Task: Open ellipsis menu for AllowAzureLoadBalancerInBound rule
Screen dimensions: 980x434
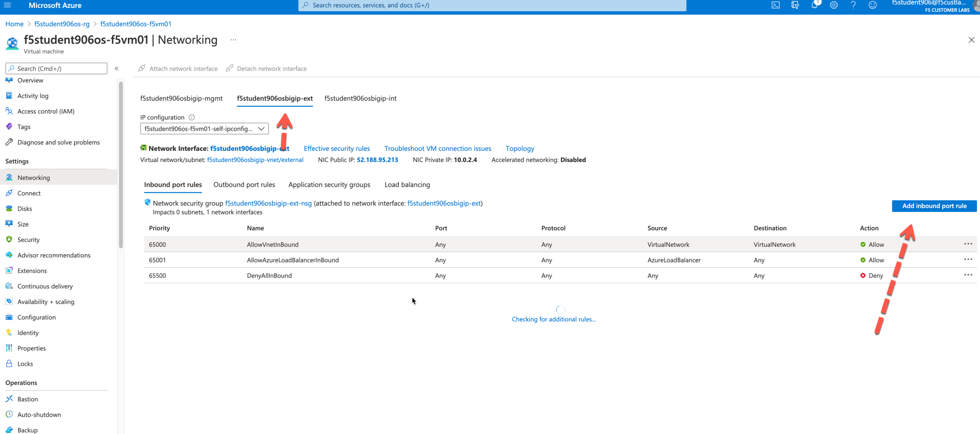Action: click(x=968, y=259)
